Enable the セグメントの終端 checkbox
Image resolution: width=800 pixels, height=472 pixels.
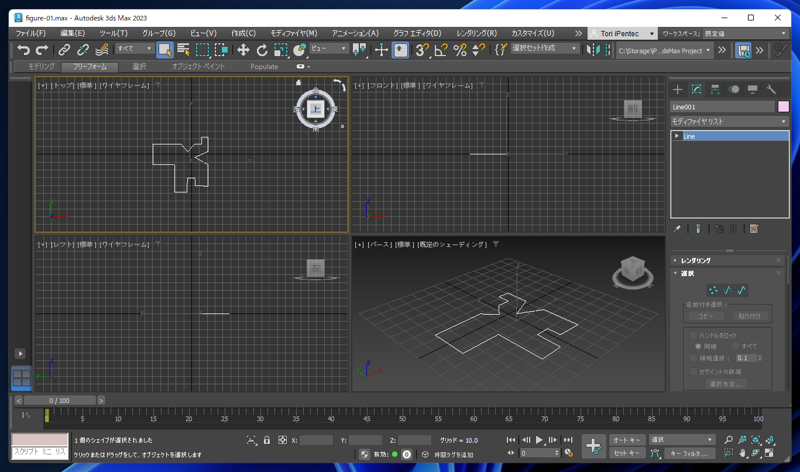(693, 371)
